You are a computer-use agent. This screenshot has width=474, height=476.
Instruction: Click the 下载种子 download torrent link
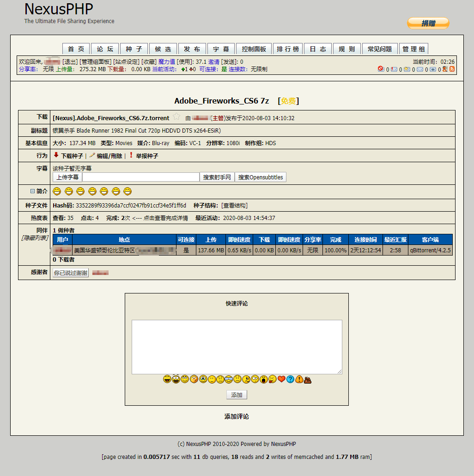pos(72,156)
